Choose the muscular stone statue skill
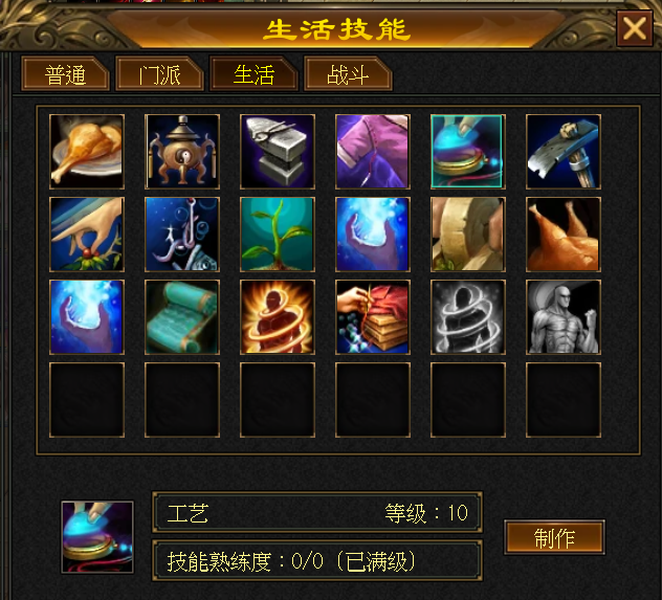Screen dimensions: 662x600 coord(564,317)
